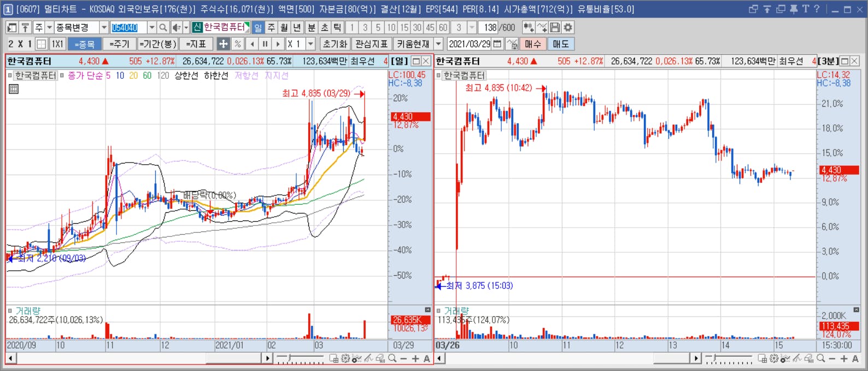Toggle the percent scale icon
The height and width of the screenshot is (371, 868).
click(x=238, y=44)
